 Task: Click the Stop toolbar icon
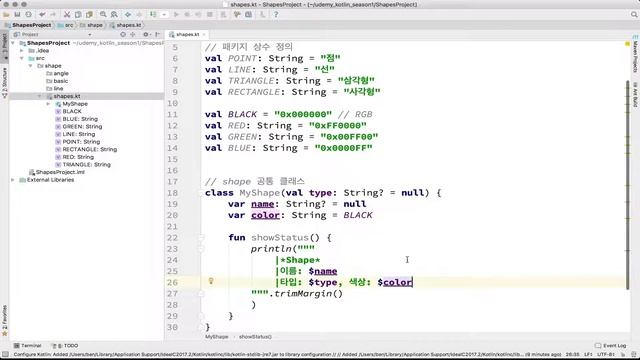click(210, 15)
